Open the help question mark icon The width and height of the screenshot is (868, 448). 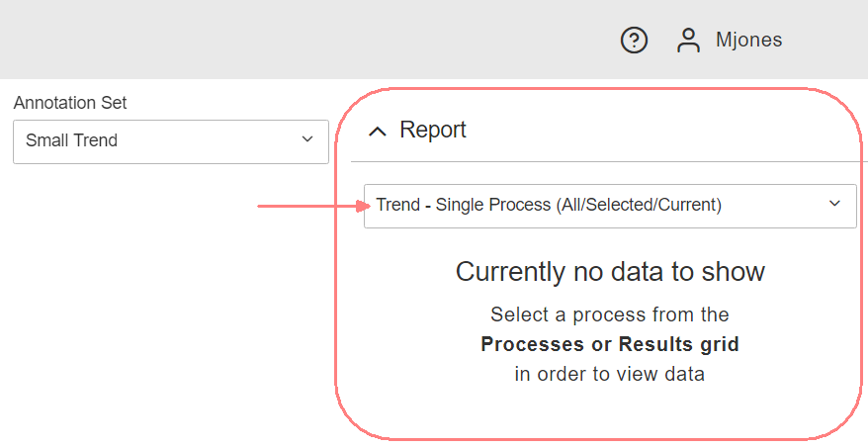pos(634,41)
